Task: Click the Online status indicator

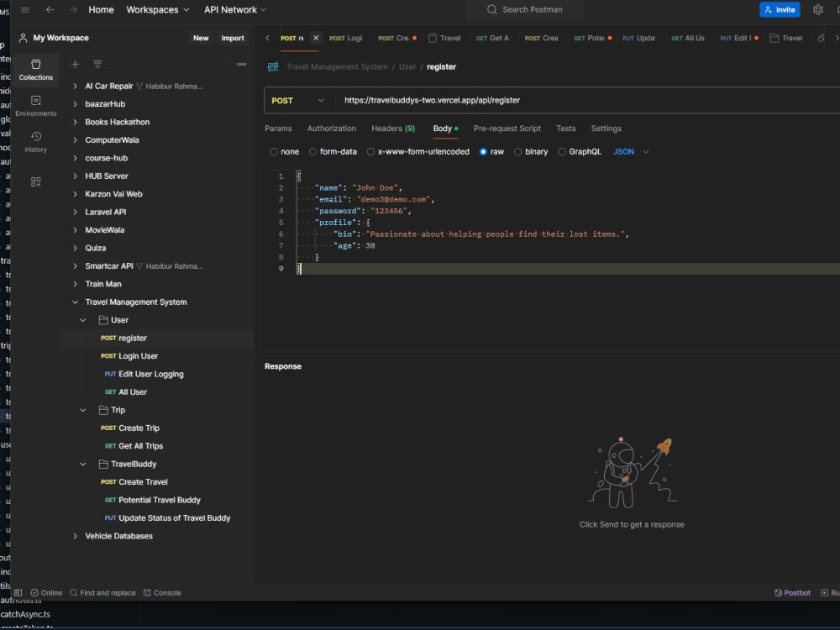Action: 46,593
